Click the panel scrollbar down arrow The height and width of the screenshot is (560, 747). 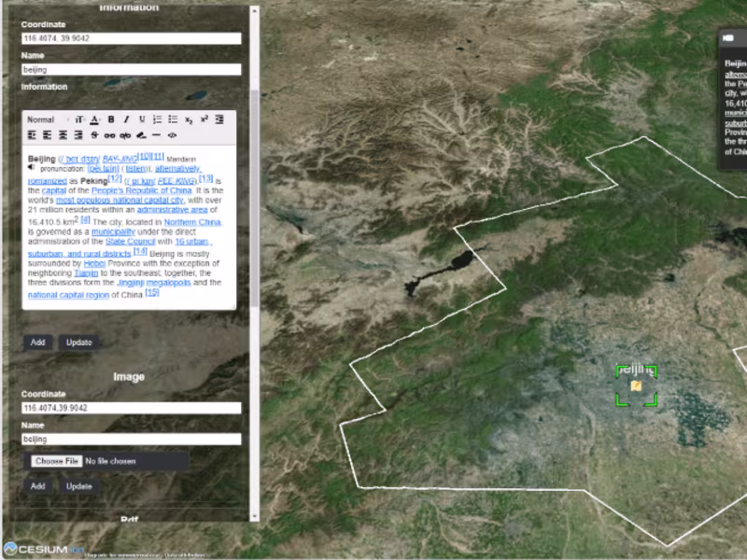[254, 516]
